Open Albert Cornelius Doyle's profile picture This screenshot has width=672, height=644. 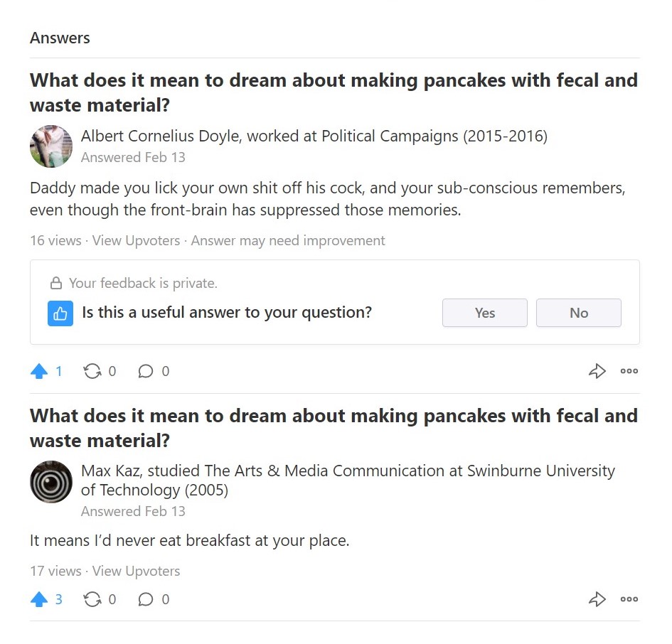click(51, 146)
